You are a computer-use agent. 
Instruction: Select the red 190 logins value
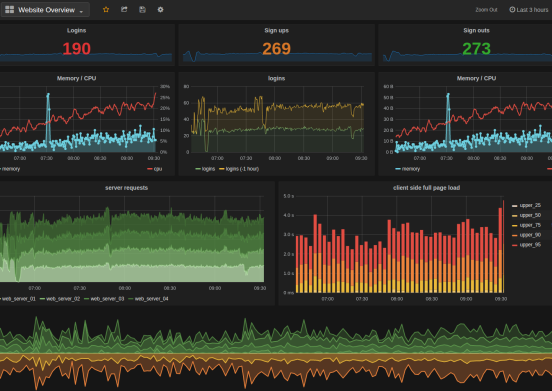[x=76, y=49]
